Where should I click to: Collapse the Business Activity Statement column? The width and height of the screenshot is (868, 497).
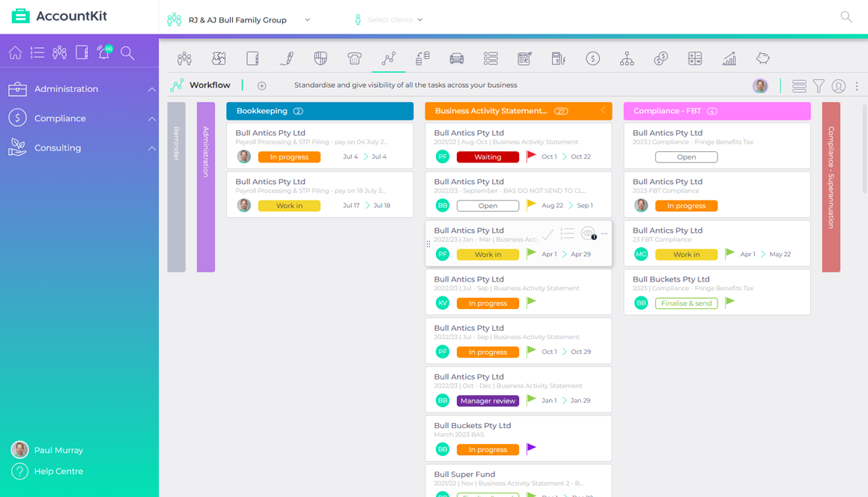tap(603, 111)
